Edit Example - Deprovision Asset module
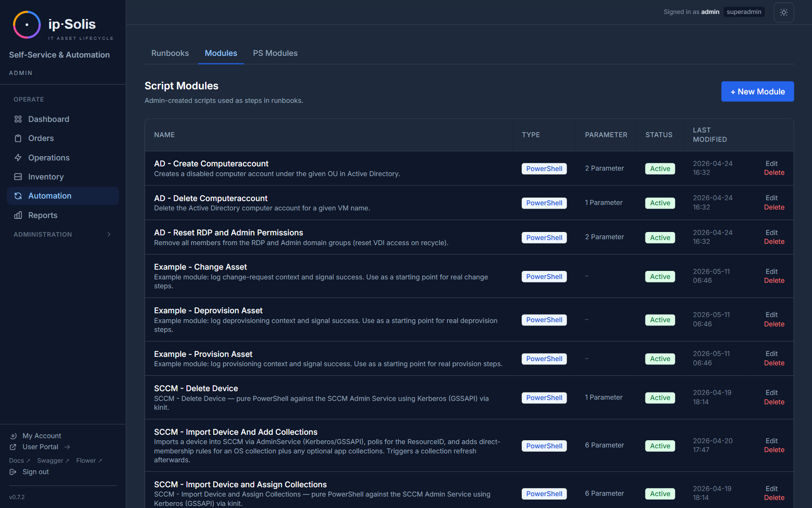812x508 pixels. [771, 315]
